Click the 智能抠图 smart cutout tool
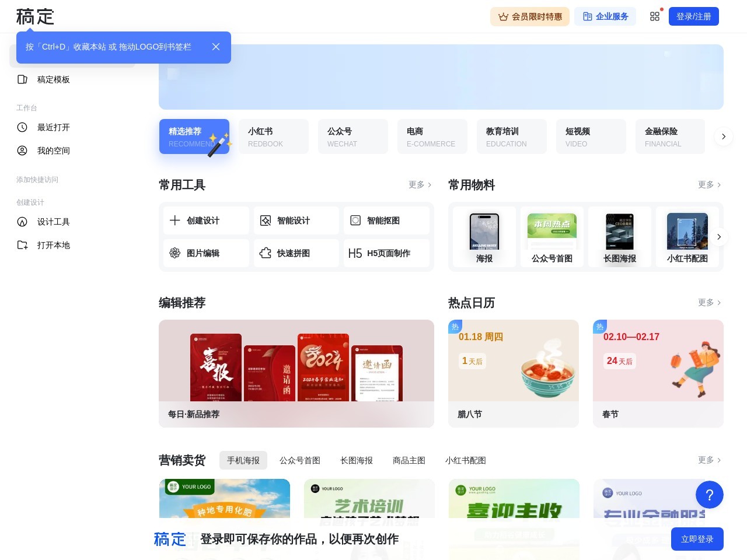The image size is (747, 560). (386, 220)
